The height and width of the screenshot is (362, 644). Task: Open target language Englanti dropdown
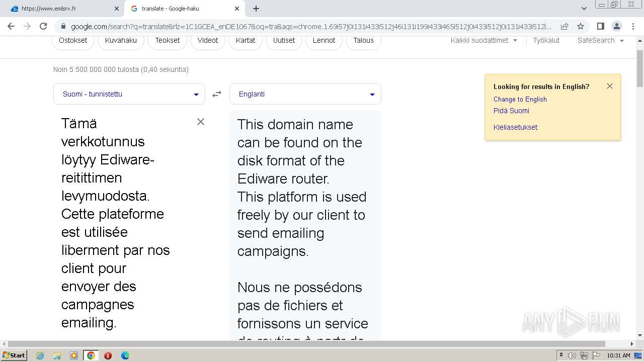point(305,94)
